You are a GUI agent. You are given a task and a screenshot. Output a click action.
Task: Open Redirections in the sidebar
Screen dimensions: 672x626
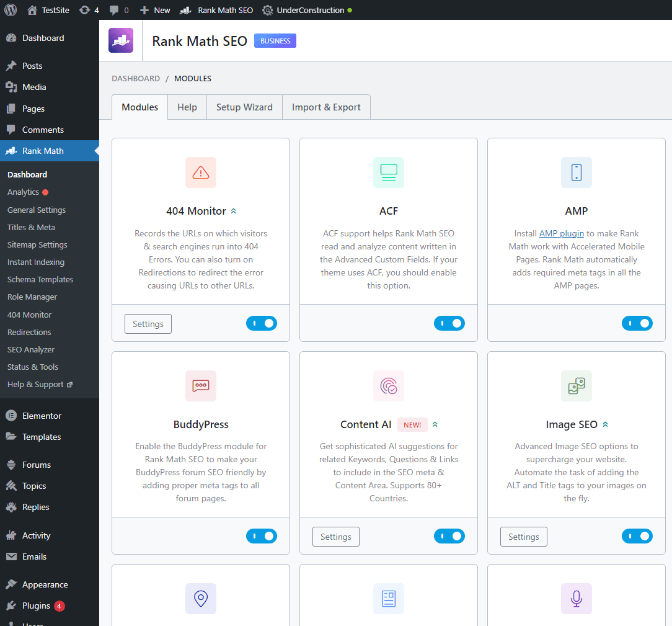coord(29,333)
